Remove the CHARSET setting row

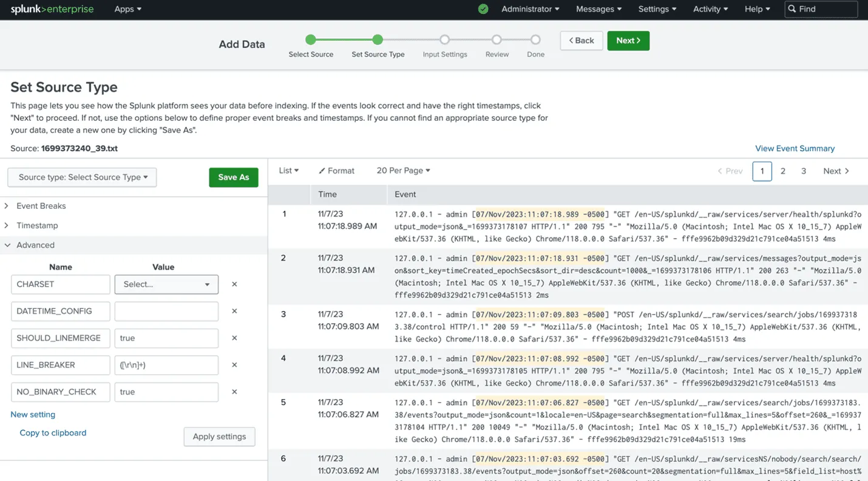(x=234, y=284)
